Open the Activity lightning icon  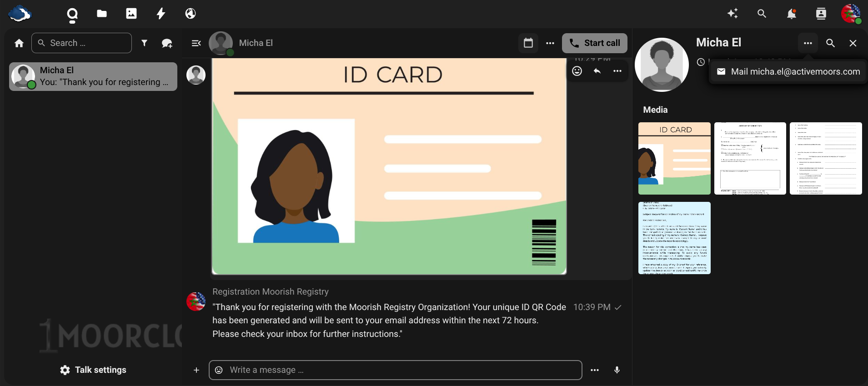click(161, 14)
